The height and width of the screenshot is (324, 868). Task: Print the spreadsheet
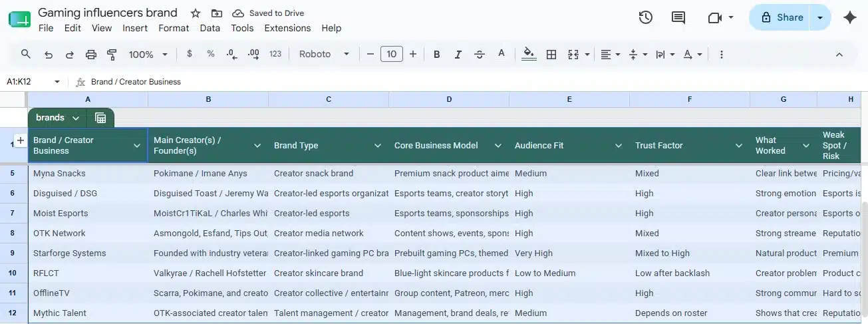pos(91,55)
